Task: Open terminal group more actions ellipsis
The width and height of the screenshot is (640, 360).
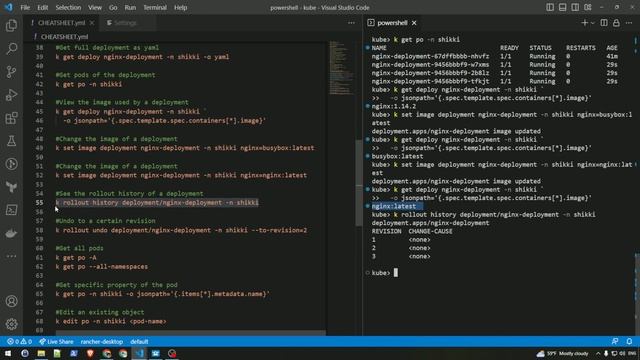Action: coord(629,23)
